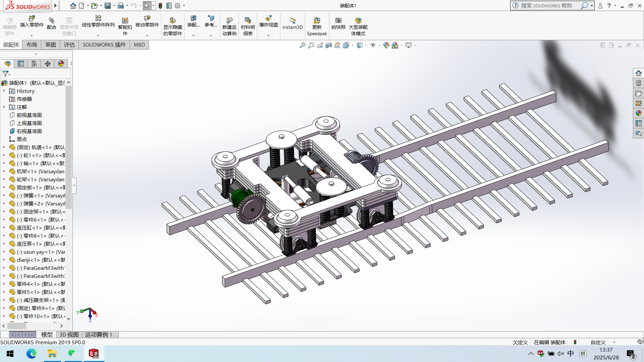Screen dimensions: 644x362
Task: Expand the (固定) 轨道<1> component
Action: pyautogui.click(x=4, y=147)
